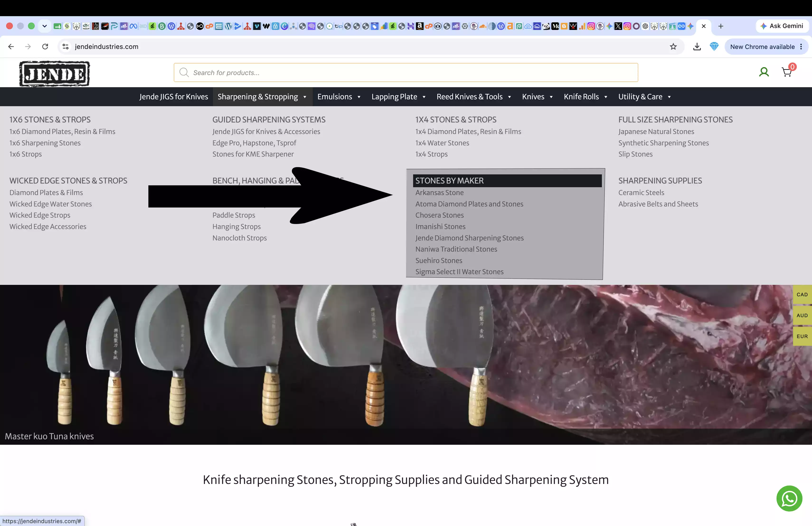Open WICKED EDGE STONES & STROPS heading

pos(68,181)
